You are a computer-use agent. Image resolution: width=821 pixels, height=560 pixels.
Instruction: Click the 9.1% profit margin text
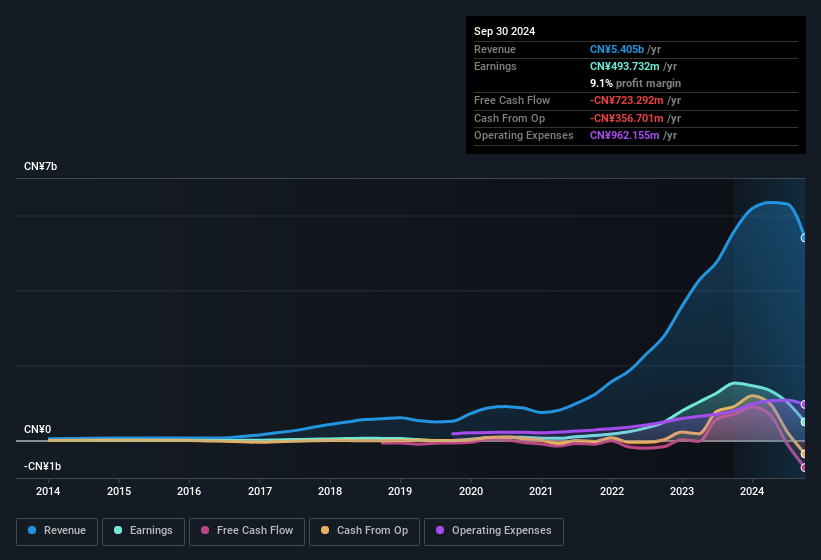point(635,83)
